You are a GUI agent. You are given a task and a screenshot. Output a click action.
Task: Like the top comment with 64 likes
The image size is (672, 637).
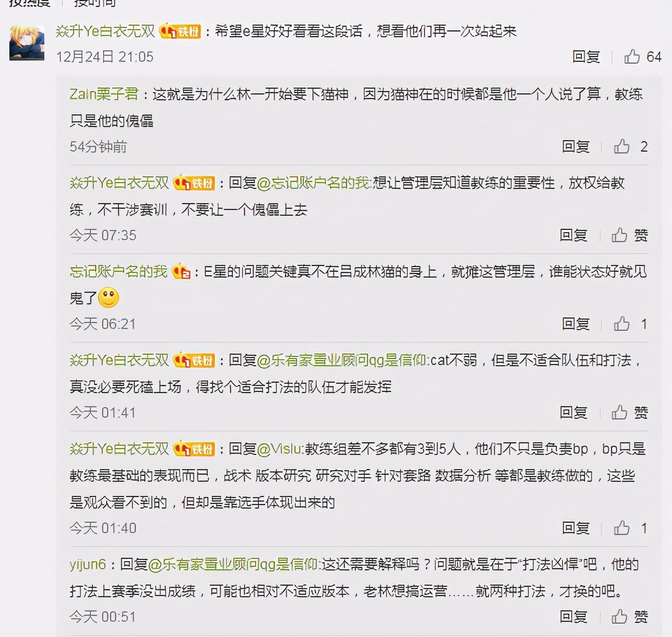pyautogui.click(x=632, y=57)
